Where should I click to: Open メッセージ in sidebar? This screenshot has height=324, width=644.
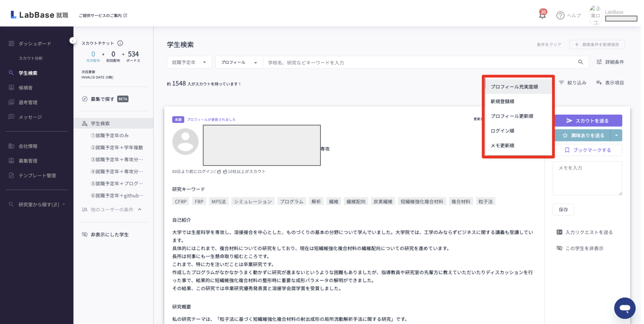click(x=30, y=117)
